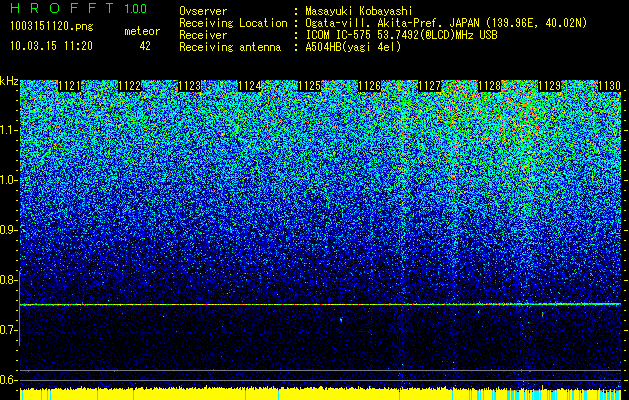Click the kHz axis unit label
The height and width of the screenshot is (400, 629).
[x=9, y=81]
